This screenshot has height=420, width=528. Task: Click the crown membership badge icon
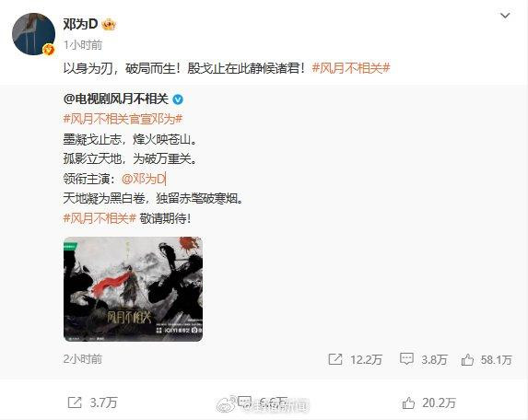coord(109,25)
